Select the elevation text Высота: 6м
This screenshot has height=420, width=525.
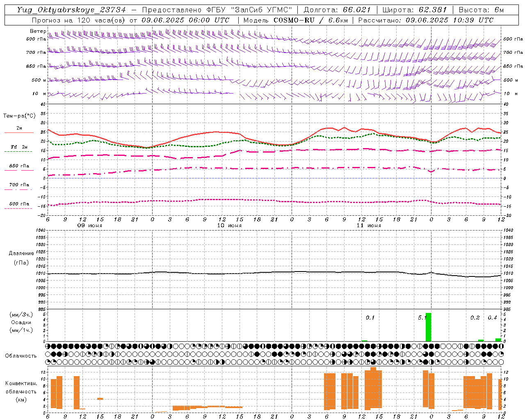coord(481,10)
